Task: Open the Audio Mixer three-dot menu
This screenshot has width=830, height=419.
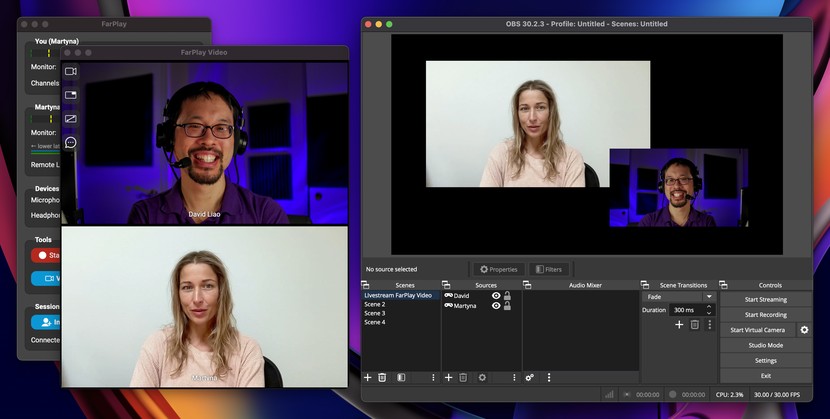Action: point(549,377)
